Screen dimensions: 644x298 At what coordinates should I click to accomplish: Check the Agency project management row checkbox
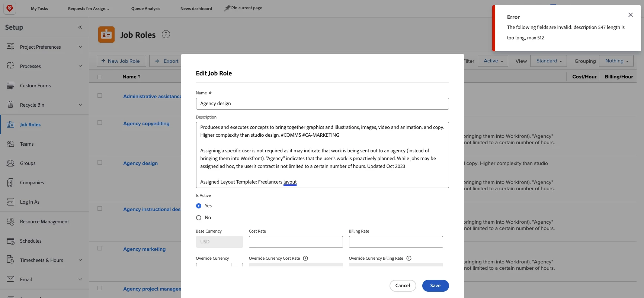(x=100, y=288)
